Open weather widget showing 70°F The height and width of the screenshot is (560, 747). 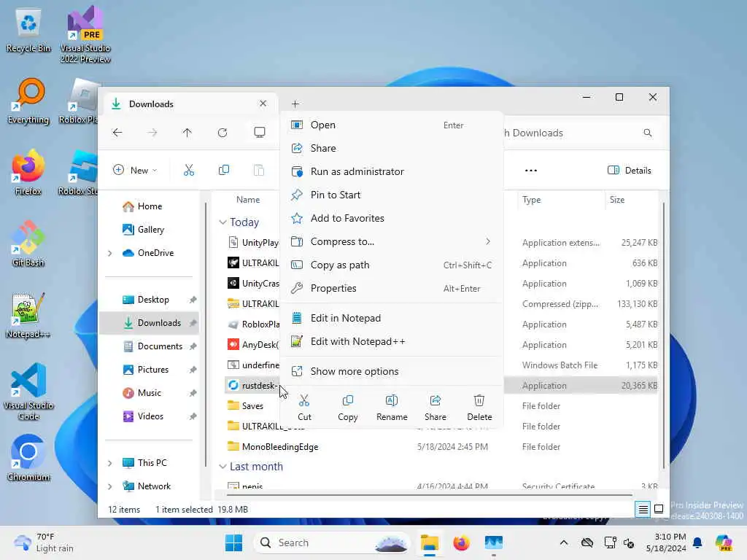click(44, 542)
